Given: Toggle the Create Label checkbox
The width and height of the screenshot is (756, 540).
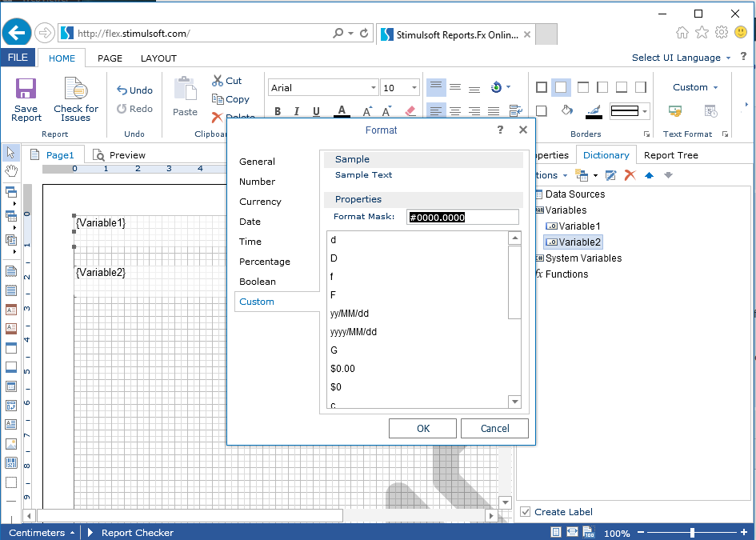Looking at the screenshot, I should pos(526,512).
